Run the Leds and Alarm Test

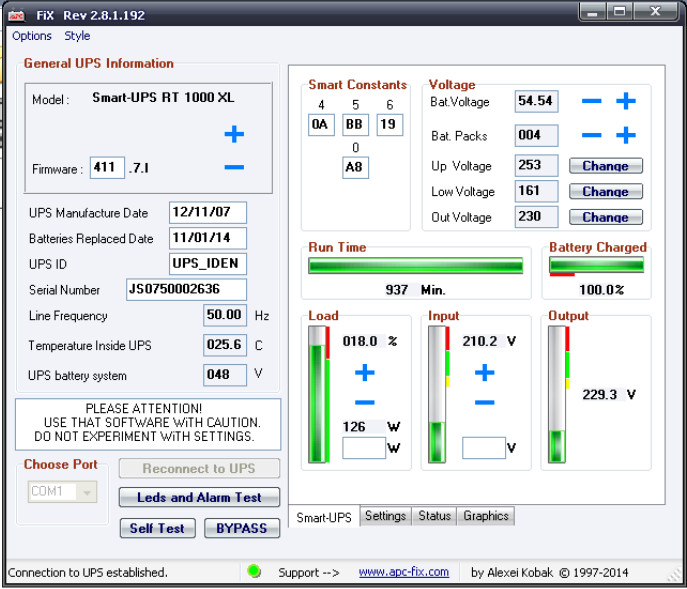click(x=199, y=497)
